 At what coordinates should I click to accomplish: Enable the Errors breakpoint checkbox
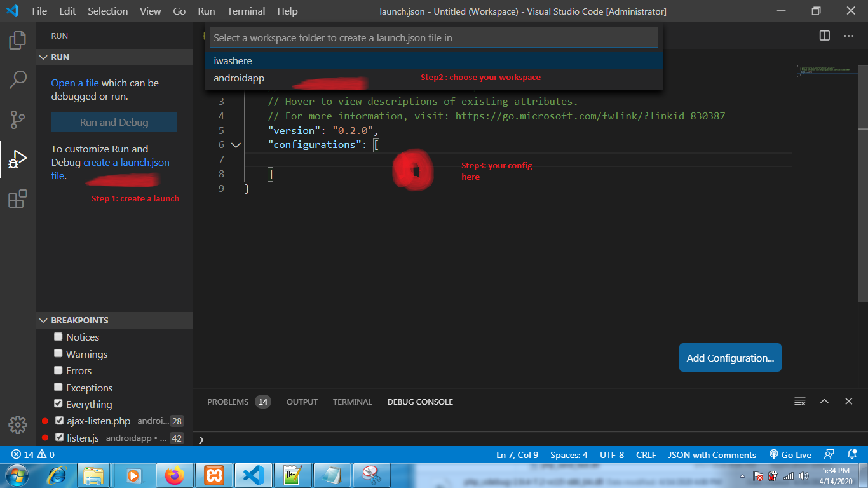[x=58, y=370]
